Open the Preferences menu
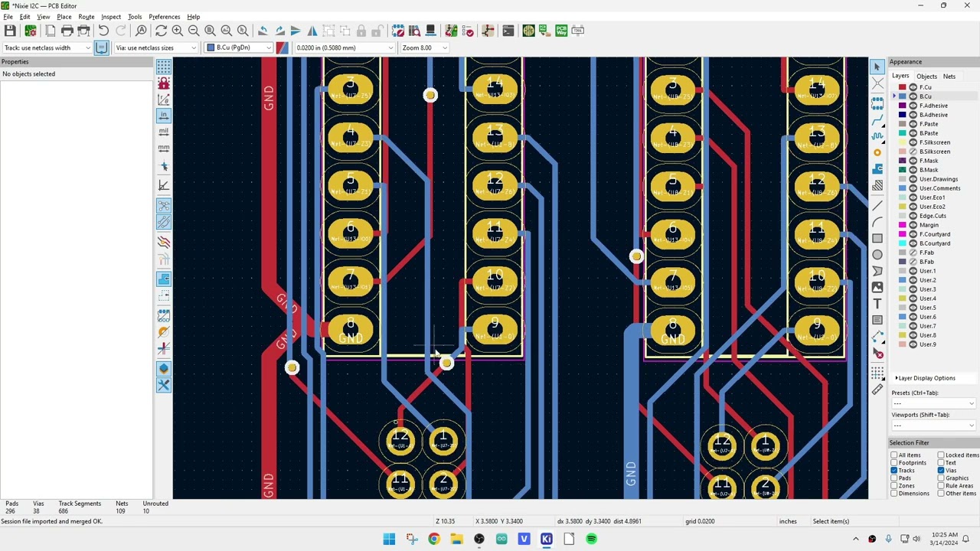The width and height of the screenshot is (980, 551). 164,17
